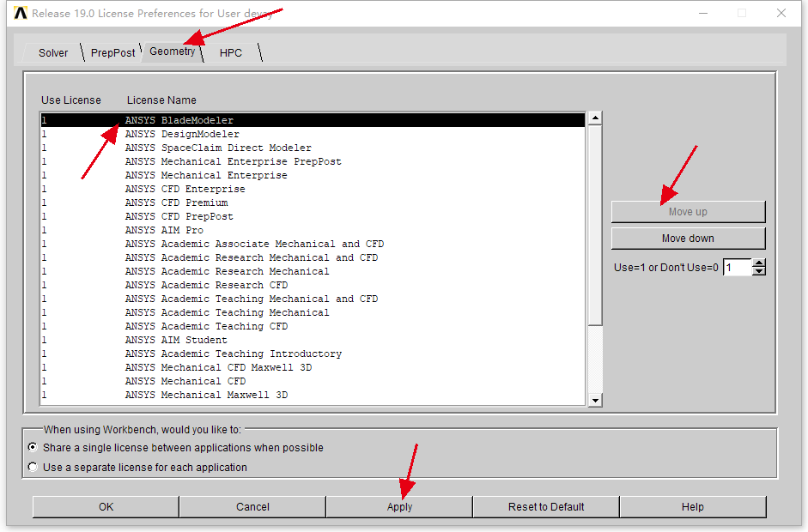808x532 pixels.
Task: Switch to the Solver tab
Action: click(53, 53)
